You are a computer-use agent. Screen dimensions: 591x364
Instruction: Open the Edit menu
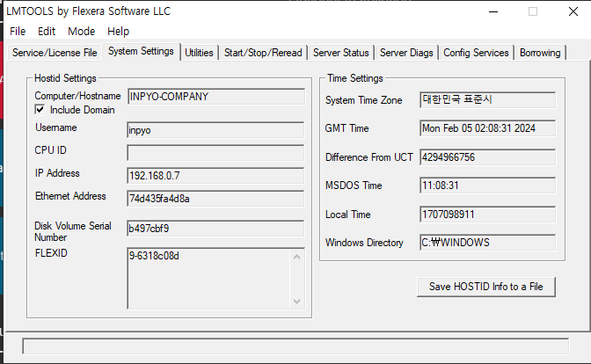coord(47,32)
